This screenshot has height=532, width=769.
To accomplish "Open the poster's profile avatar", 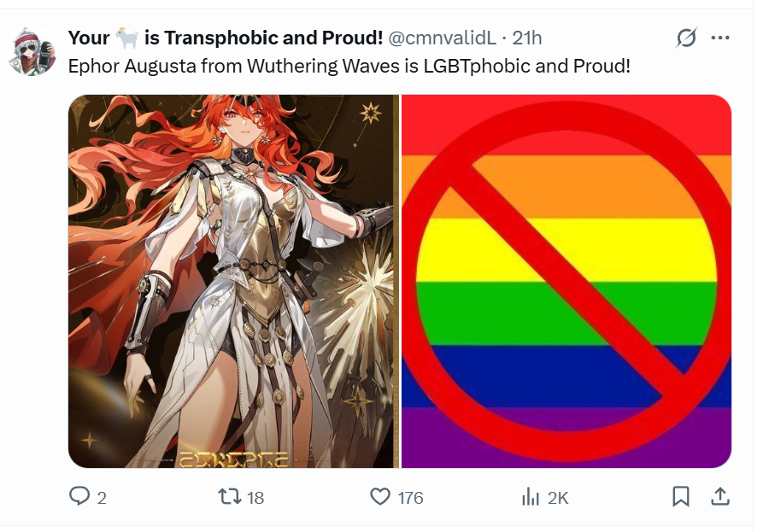I will [x=32, y=51].
